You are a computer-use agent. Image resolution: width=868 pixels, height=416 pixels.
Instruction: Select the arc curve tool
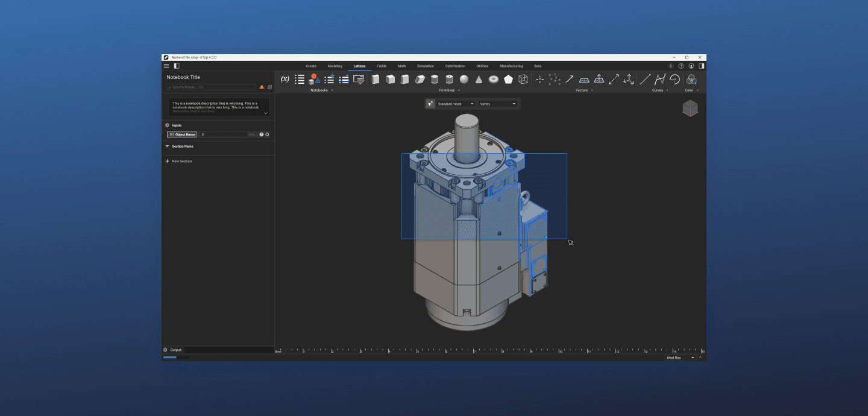click(675, 79)
